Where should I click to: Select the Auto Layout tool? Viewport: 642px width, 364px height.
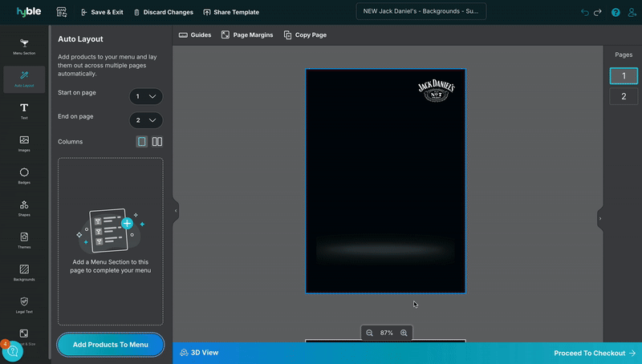pyautogui.click(x=24, y=79)
